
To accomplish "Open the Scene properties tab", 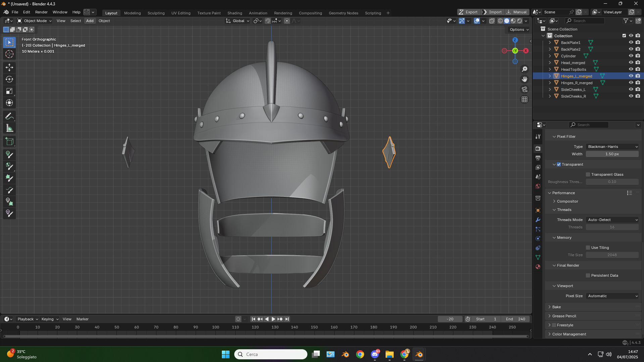I will click(538, 176).
